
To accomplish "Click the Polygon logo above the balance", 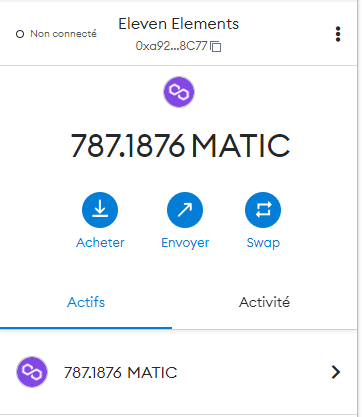I will [179, 92].
